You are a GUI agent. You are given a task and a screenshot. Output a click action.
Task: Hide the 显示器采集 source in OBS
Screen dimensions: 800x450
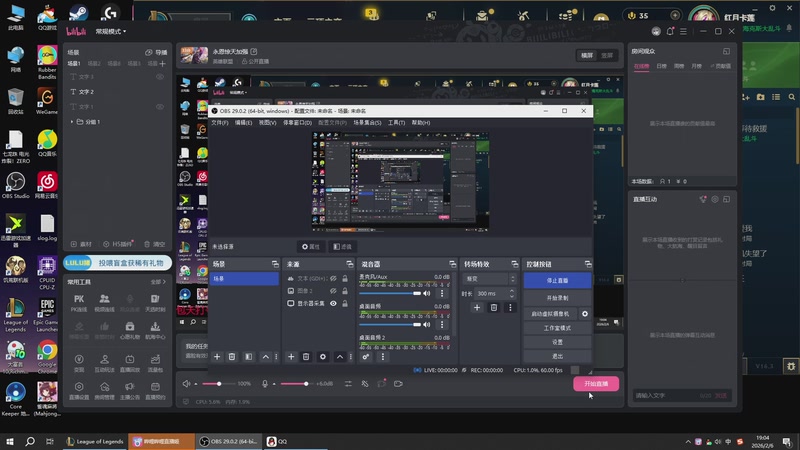click(x=333, y=304)
